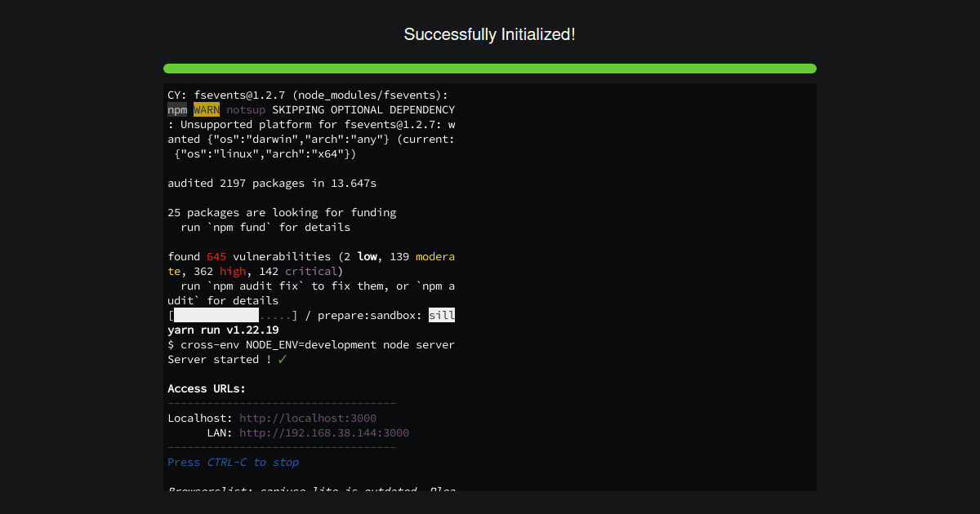The image size is (980, 514).
Task: Select the red 645 vulnerability count
Action: [x=216, y=256]
